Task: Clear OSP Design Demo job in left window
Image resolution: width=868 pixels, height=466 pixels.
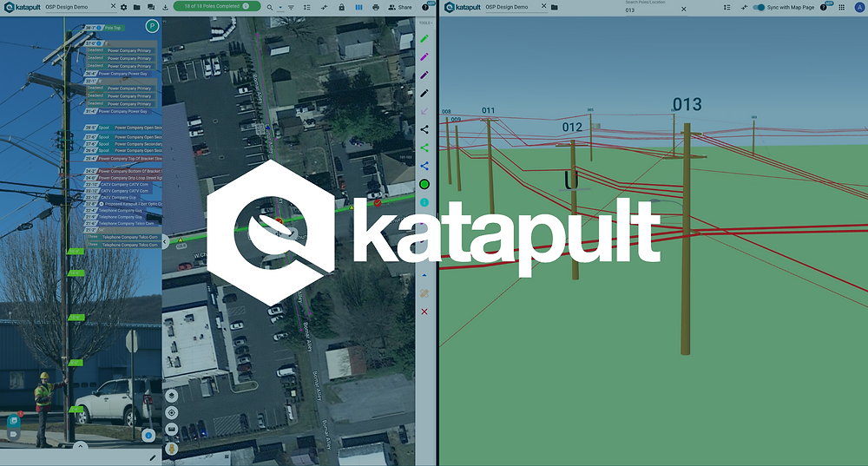Action: (x=113, y=6)
